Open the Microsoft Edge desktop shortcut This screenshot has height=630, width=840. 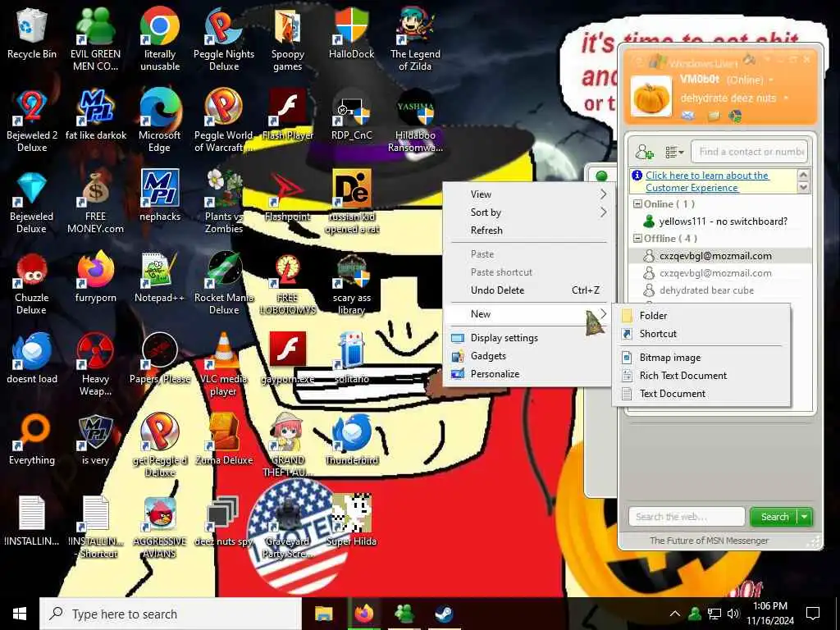point(160,119)
